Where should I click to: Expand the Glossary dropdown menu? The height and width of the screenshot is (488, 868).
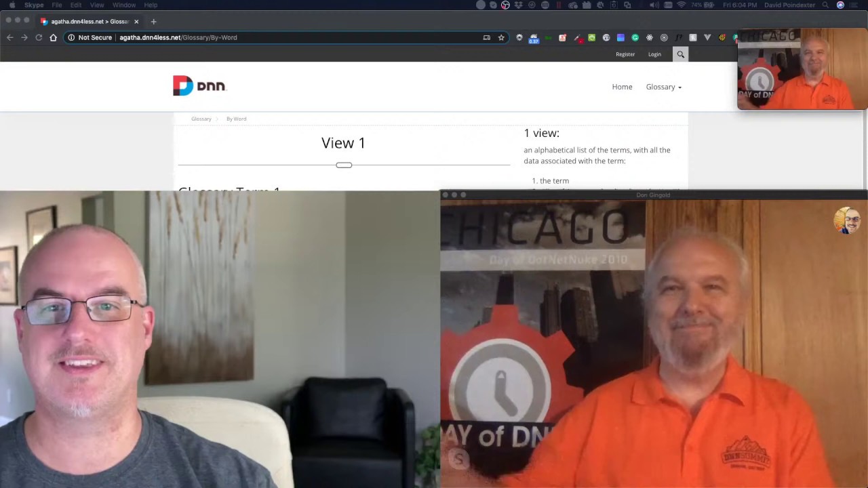[x=663, y=87]
